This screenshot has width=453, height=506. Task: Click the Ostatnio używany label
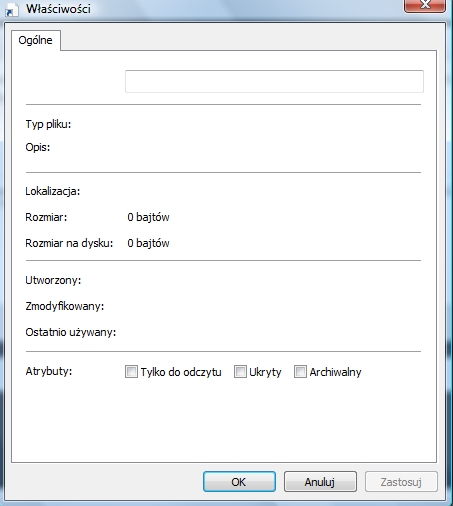click(x=71, y=332)
